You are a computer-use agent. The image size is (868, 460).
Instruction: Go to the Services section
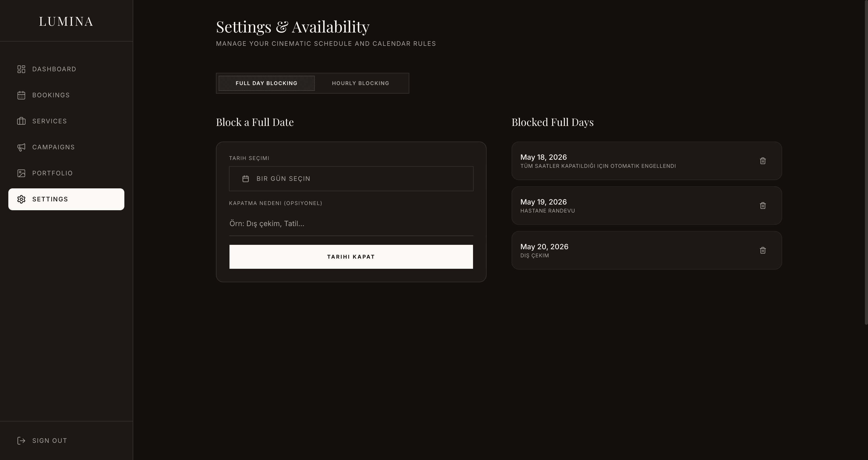coord(66,121)
